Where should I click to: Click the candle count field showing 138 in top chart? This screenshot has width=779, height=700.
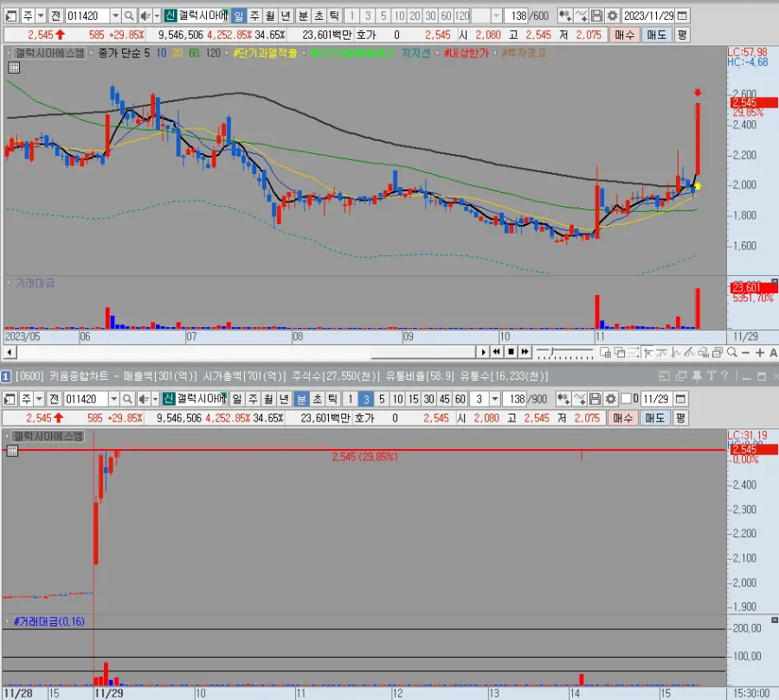pos(518,16)
